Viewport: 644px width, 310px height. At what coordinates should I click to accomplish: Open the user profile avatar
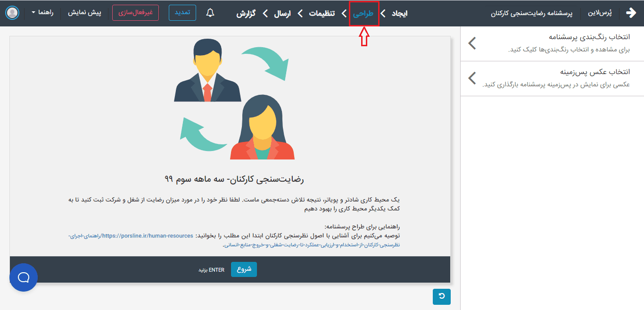pos(13,13)
